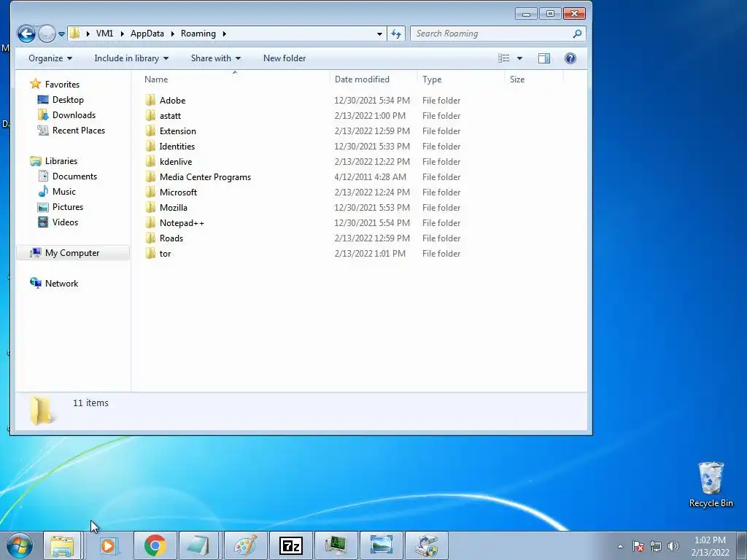The height and width of the screenshot is (560, 747).
Task: Launch Paint from the taskbar
Action: coord(245,545)
